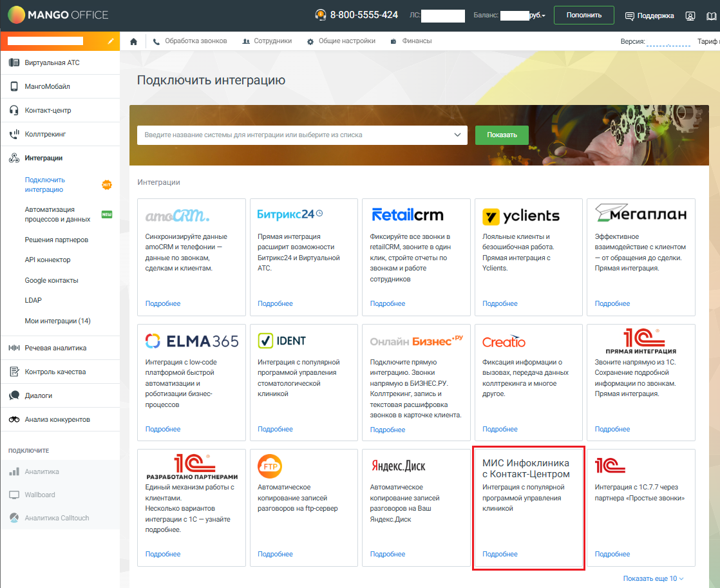
Task: Click the 1С Разработано партнерами logo
Action: click(x=192, y=467)
